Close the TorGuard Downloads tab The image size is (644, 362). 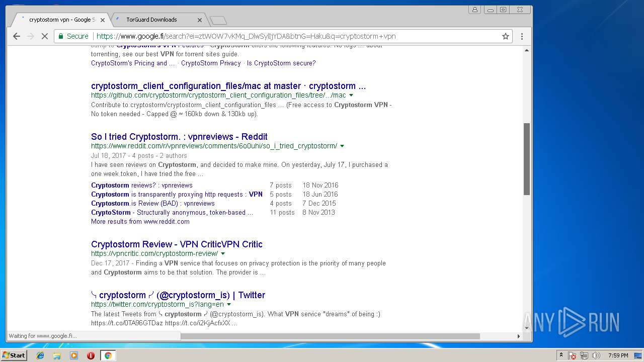[199, 20]
